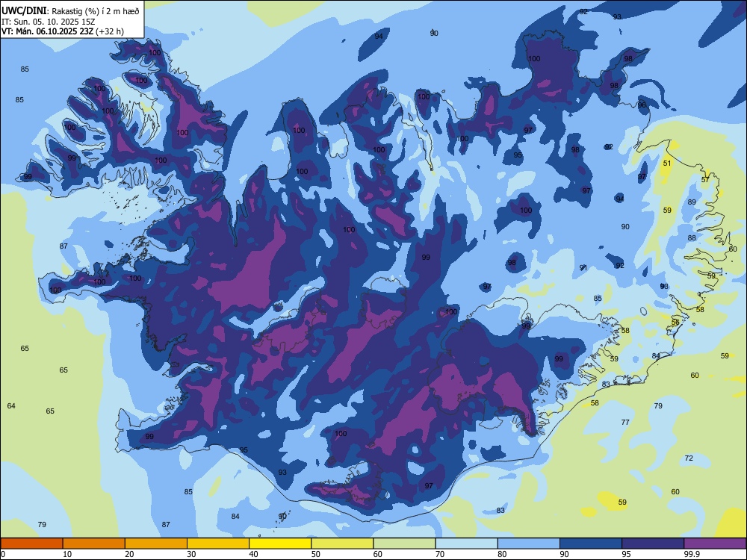Click the dark orange 0–10 legend swatch
Screen dimensions: 747x560
point(31,544)
